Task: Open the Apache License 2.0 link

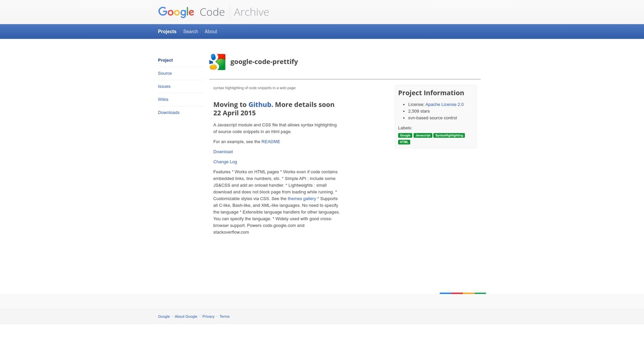Action: [x=444, y=104]
